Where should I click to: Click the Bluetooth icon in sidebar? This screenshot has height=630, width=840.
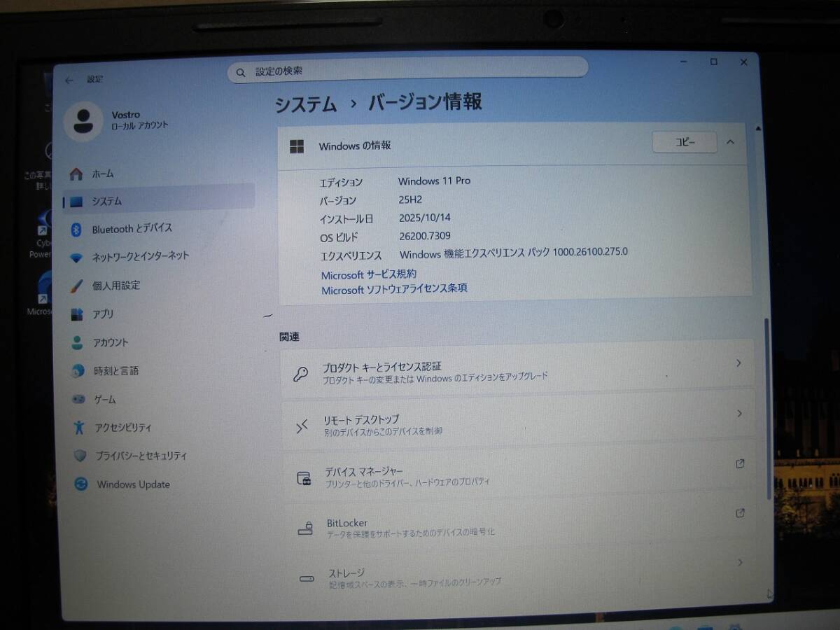77,230
